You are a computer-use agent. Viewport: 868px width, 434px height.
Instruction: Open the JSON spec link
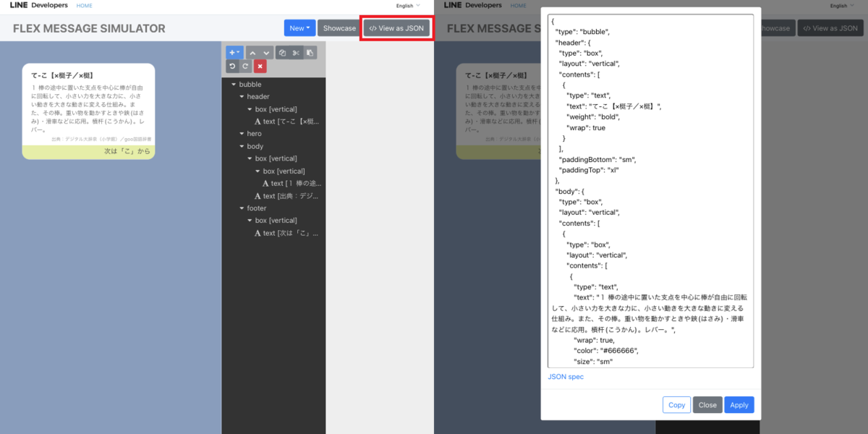[566, 377]
